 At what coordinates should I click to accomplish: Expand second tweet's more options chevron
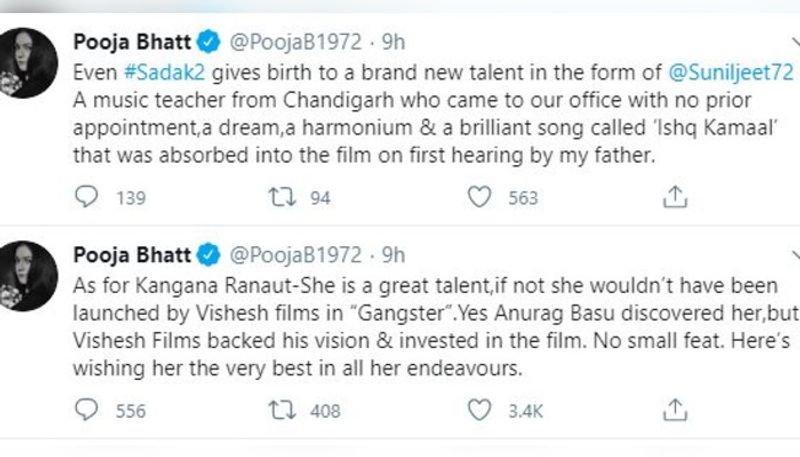tap(795, 256)
